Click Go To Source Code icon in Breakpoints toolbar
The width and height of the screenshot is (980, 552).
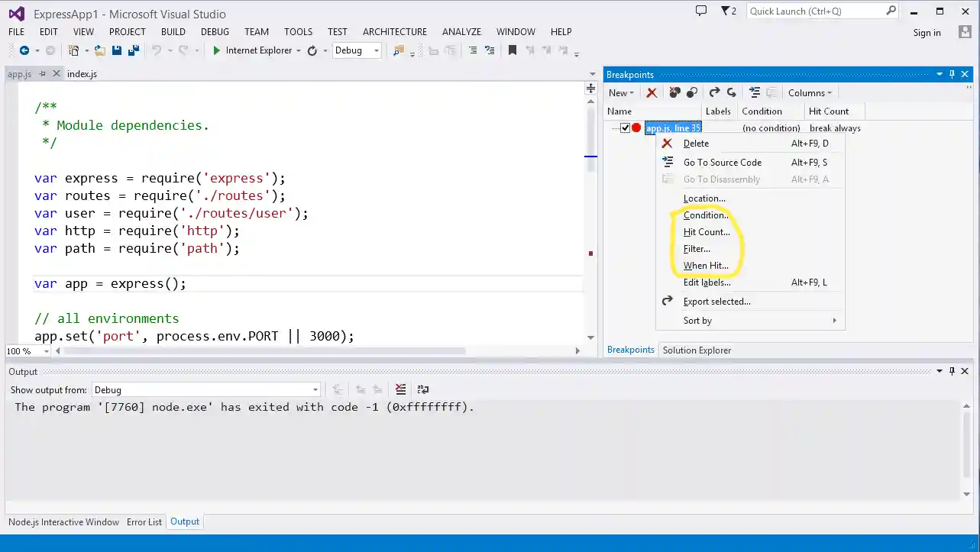(755, 92)
